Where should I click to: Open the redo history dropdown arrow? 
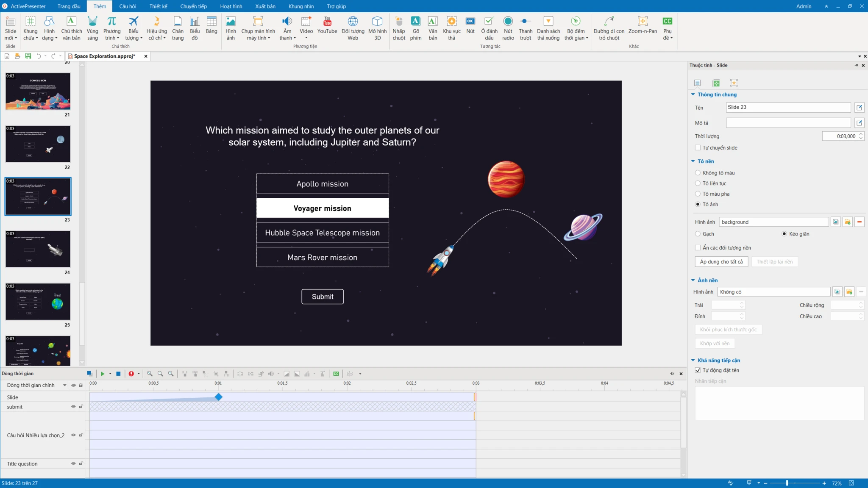[60, 56]
